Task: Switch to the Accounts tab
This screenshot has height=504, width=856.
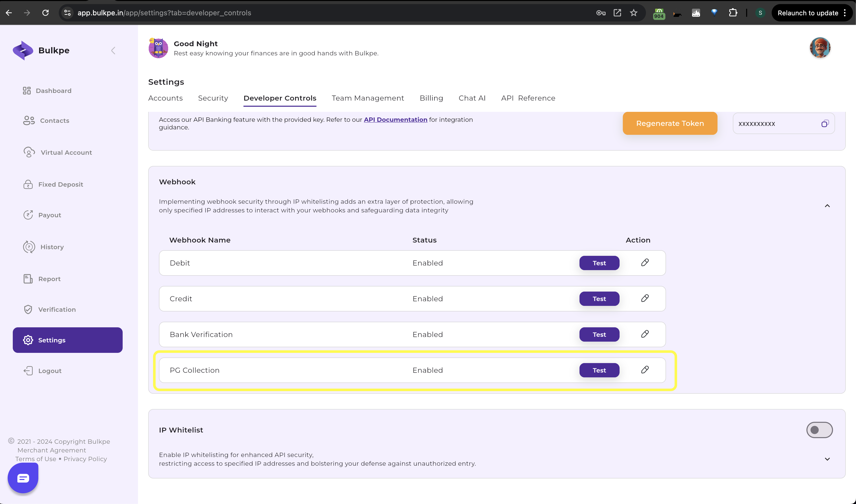Action: [166, 98]
